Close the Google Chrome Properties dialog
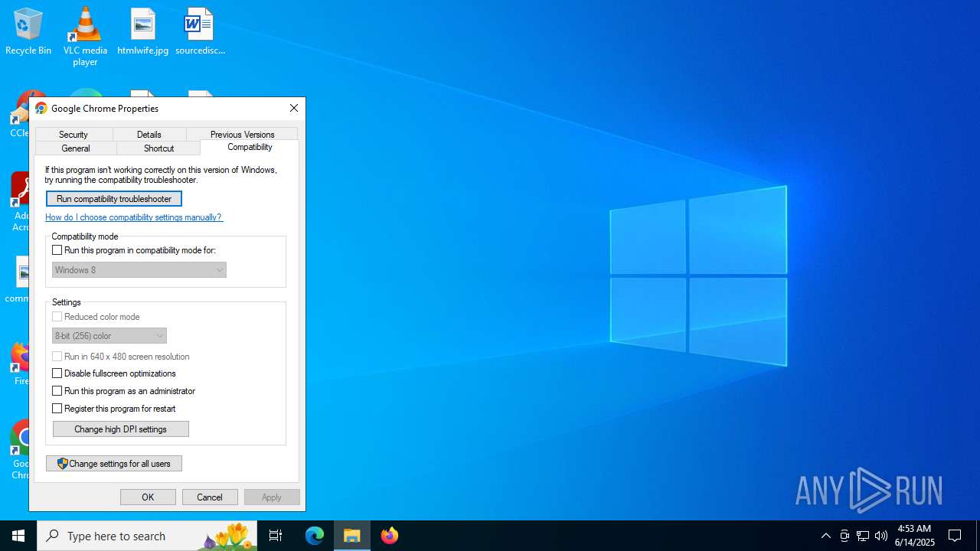This screenshot has height=551, width=980. [294, 109]
